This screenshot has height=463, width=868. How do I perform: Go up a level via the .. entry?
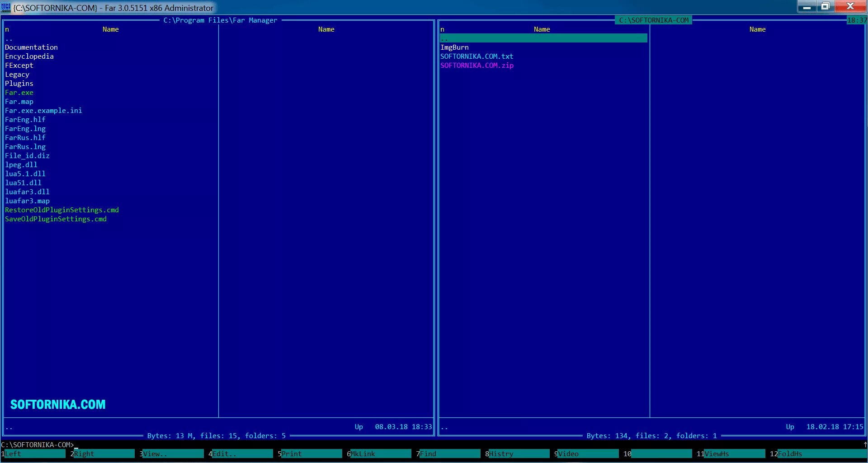tap(444, 38)
